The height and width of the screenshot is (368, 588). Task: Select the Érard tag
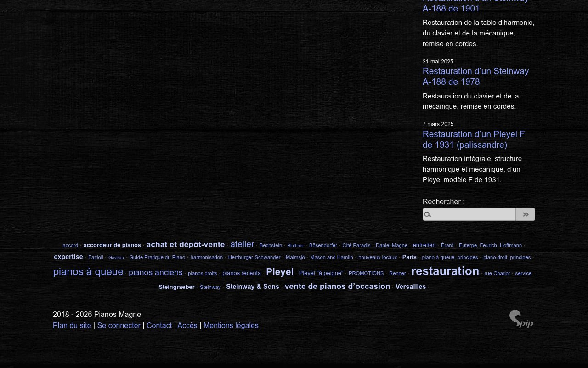pos(447,245)
